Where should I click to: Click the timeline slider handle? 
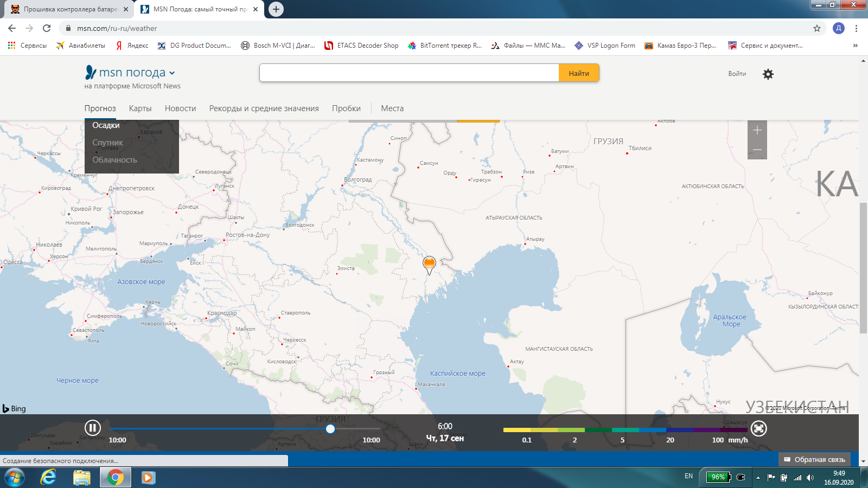[x=330, y=429]
